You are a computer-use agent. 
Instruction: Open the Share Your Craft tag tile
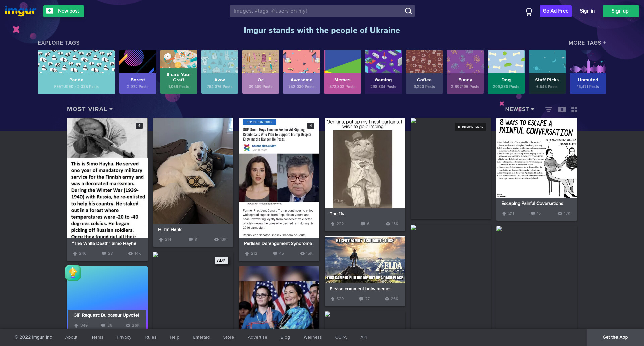[x=179, y=72]
